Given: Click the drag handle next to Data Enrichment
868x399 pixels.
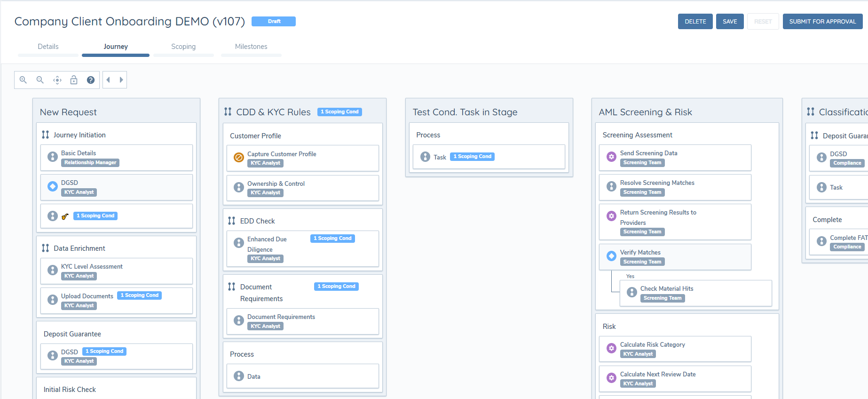Looking at the screenshot, I should 46,248.
